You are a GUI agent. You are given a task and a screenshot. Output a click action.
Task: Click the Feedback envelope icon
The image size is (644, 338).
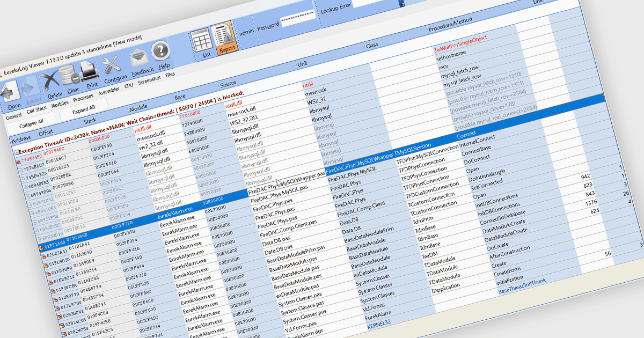141,57
